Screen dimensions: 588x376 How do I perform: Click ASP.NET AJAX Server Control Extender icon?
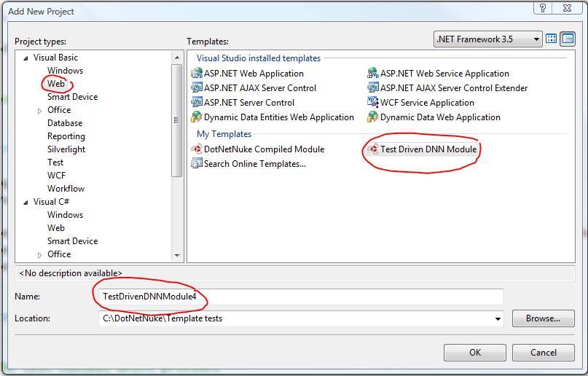tap(373, 87)
